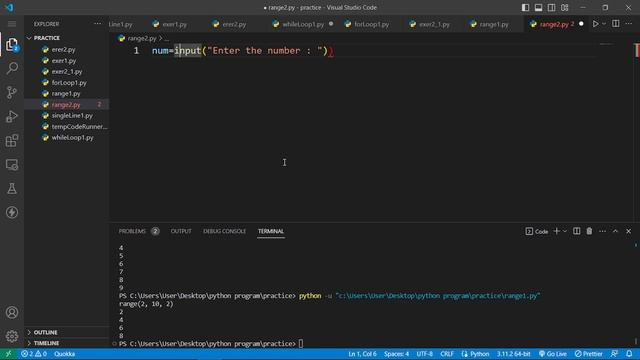
Task: Open singleLine1.py in the explorer
Action: click(72, 116)
